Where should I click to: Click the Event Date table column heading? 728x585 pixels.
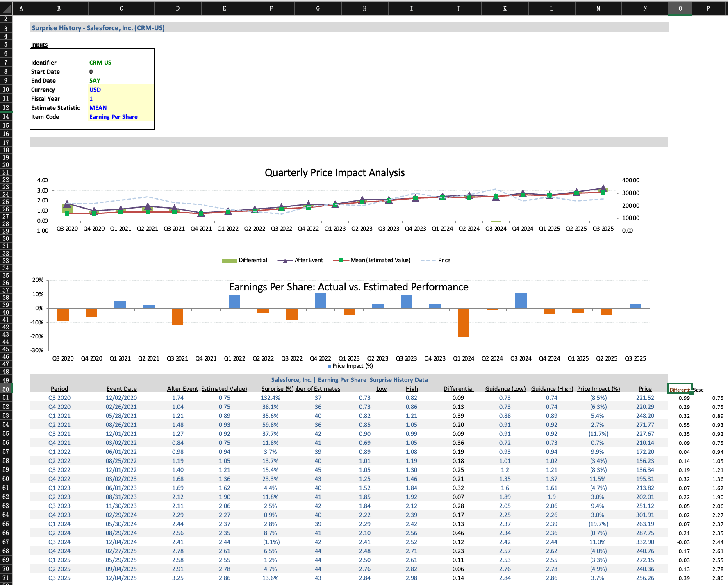pos(121,389)
